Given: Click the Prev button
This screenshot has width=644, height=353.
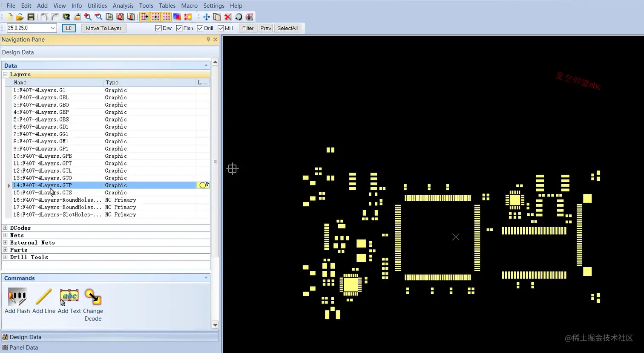Looking at the screenshot, I should [266, 28].
